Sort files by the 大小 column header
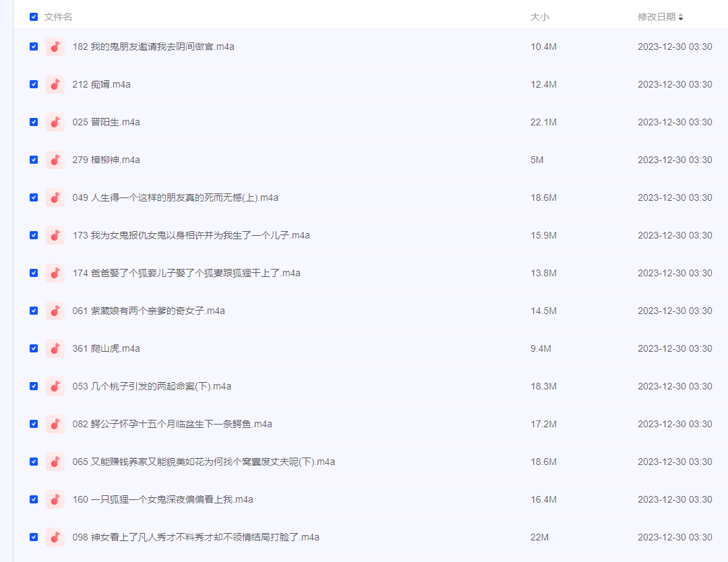Viewport: 728px width, 562px height. tap(539, 17)
